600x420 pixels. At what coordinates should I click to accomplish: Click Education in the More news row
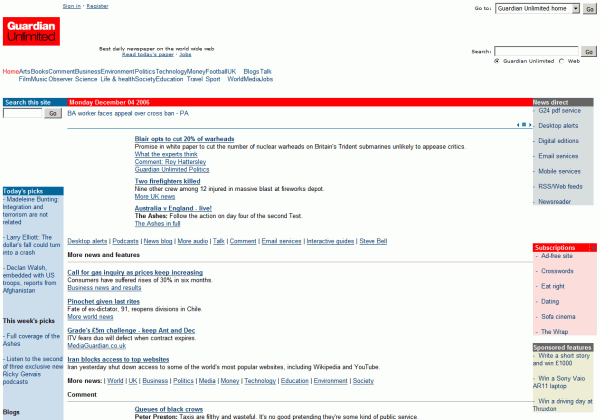coord(295,381)
